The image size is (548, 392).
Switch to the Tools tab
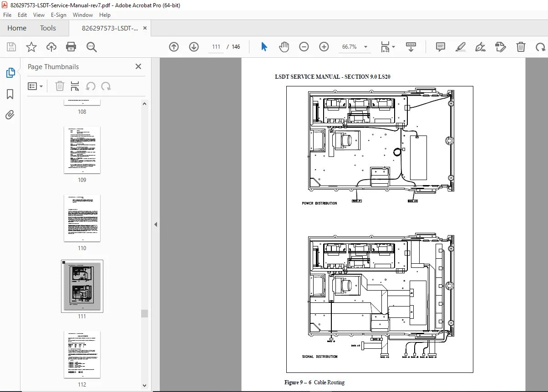[48, 28]
